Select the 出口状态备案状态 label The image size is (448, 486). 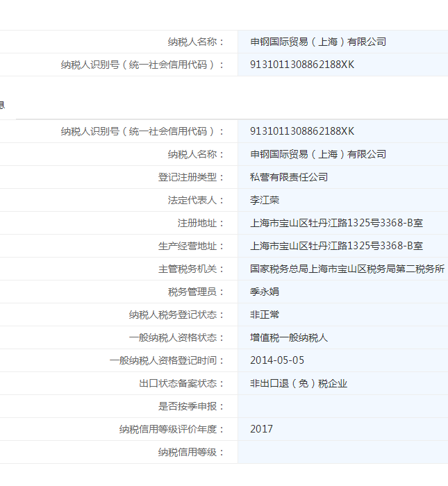click(x=181, y=383)
